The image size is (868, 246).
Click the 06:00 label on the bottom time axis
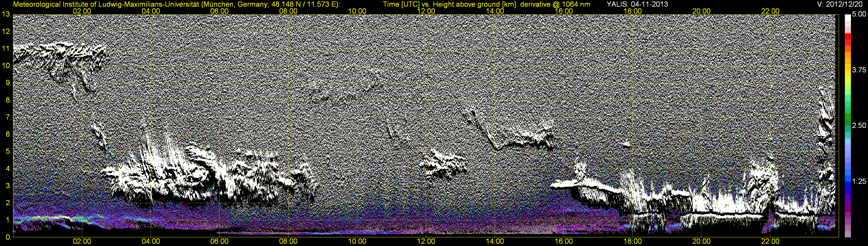(x=219, y=241)
